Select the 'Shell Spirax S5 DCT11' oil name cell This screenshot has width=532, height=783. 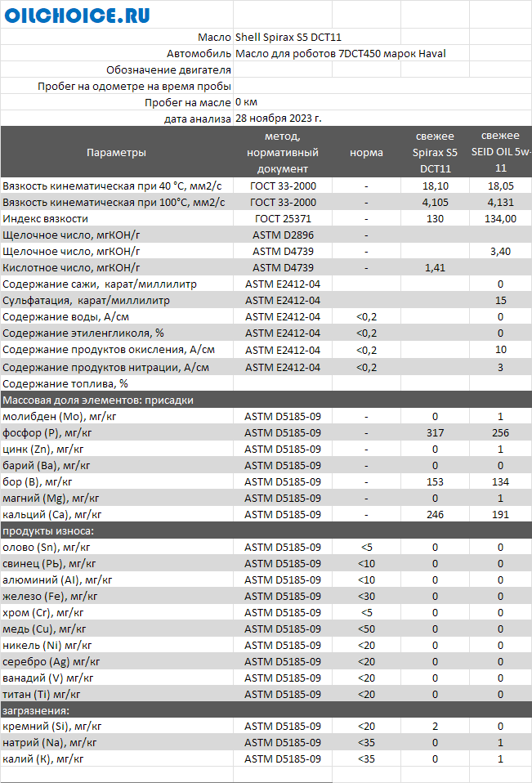[288, 37]
